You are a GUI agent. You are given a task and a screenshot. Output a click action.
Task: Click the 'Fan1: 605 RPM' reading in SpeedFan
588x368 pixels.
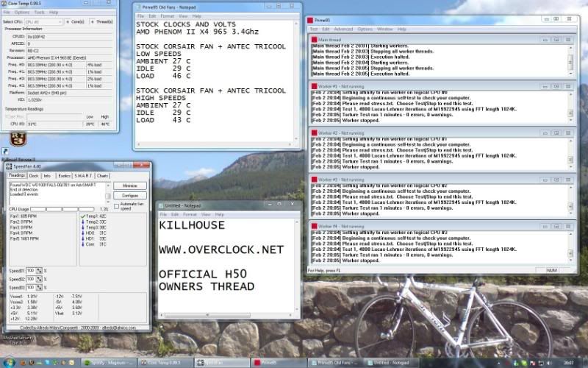24,216
